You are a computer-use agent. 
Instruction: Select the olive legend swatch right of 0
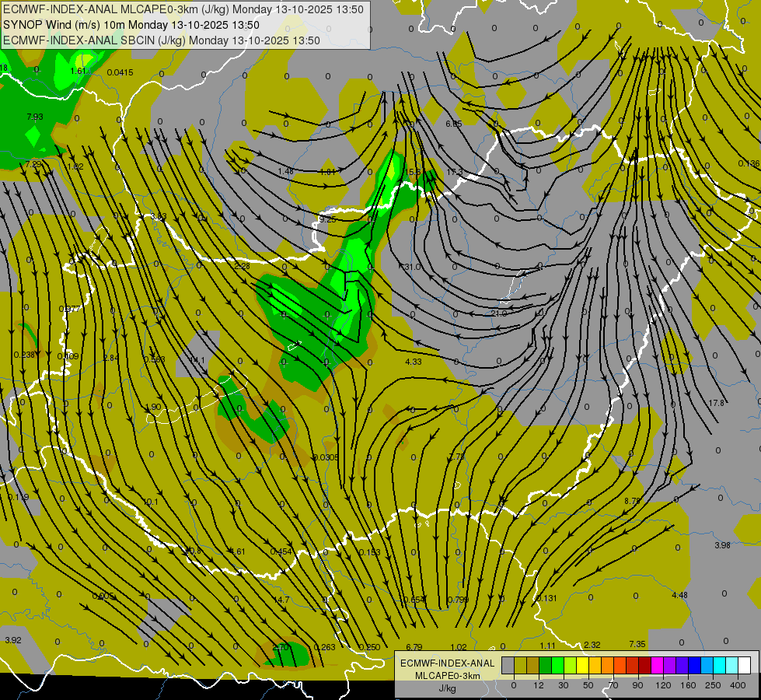[520, 666]
